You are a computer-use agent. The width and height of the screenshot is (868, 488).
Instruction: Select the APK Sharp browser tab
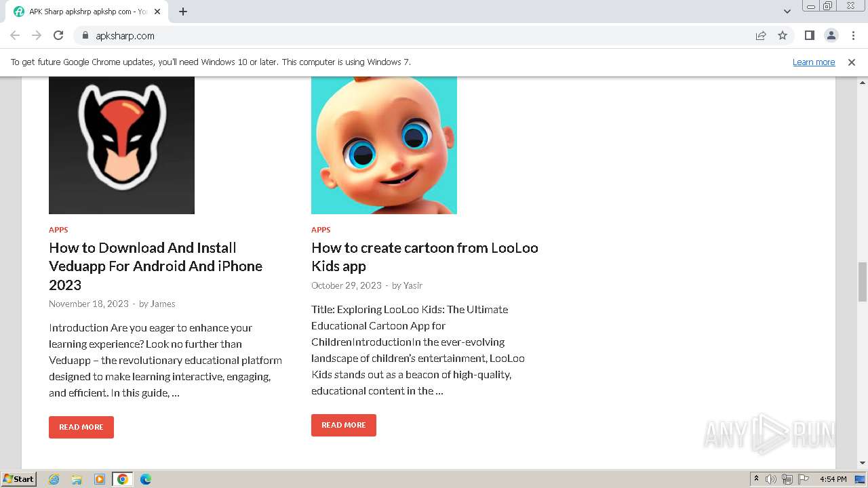pos(88,12)
